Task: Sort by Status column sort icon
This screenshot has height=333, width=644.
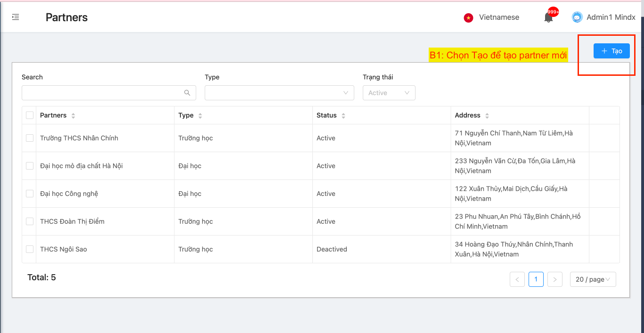Action: tap(343, 116)
